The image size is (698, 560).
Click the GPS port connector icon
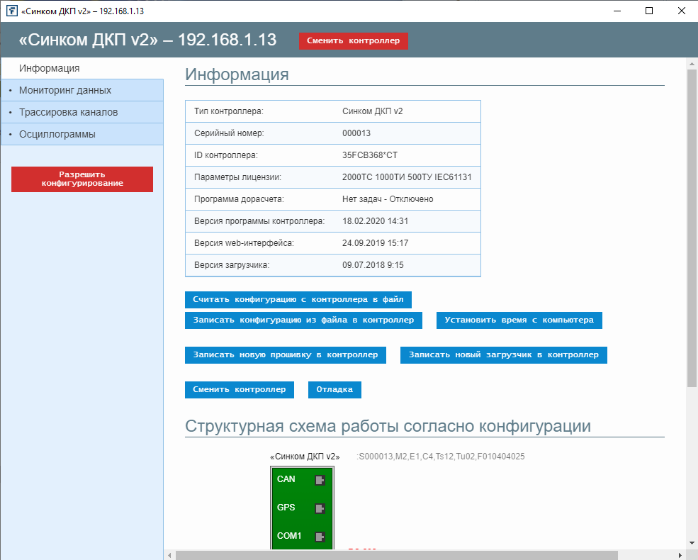click(x=320, y=508)
